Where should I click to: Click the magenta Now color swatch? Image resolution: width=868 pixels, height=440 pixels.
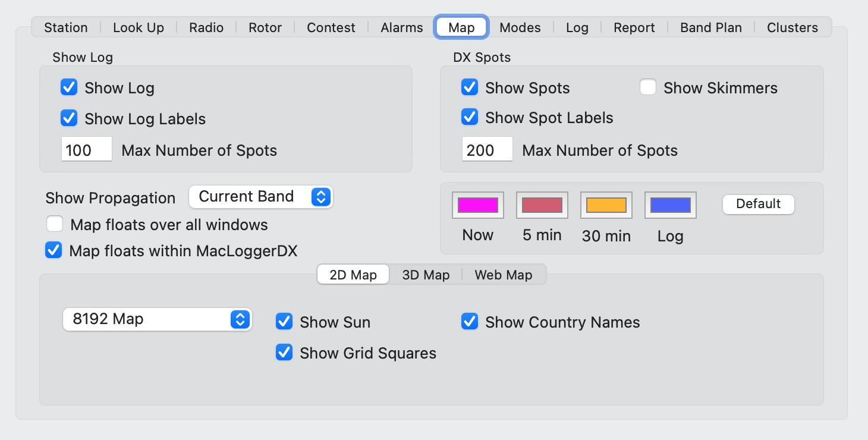tap(477, 204)
